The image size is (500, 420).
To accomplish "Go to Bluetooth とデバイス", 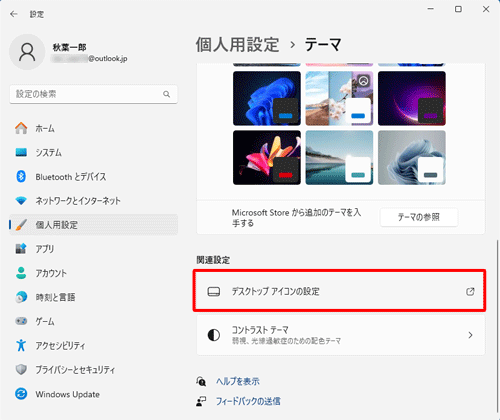I will click(93, 176).
